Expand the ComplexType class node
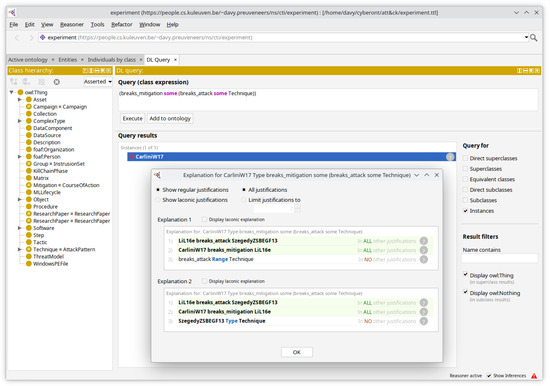550x386 pixels. coord(20,121)
